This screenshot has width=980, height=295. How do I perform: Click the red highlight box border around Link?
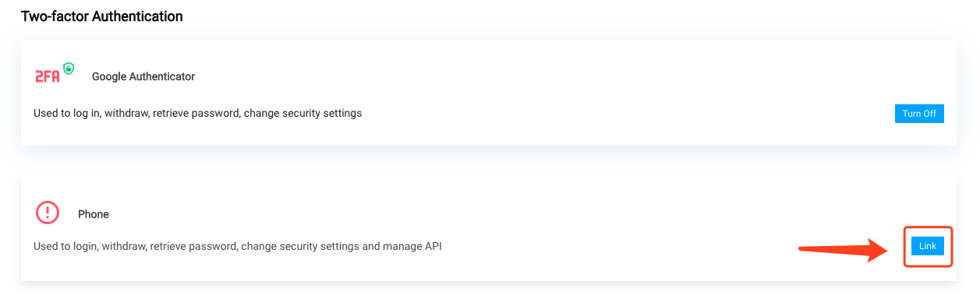click(x=929, y=227)
